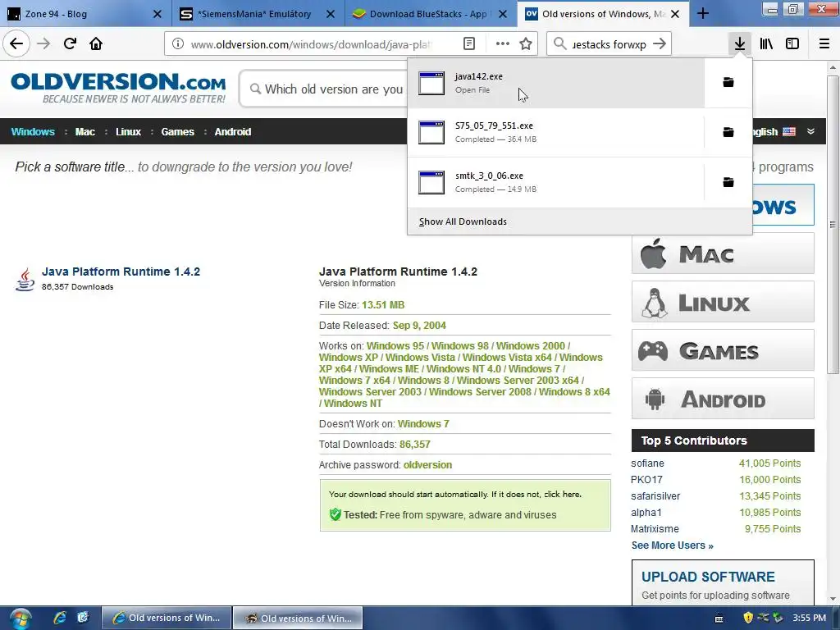Click the Windows Start orb
This screenshot has height=630, width=840.
click(x=20, y=619)
